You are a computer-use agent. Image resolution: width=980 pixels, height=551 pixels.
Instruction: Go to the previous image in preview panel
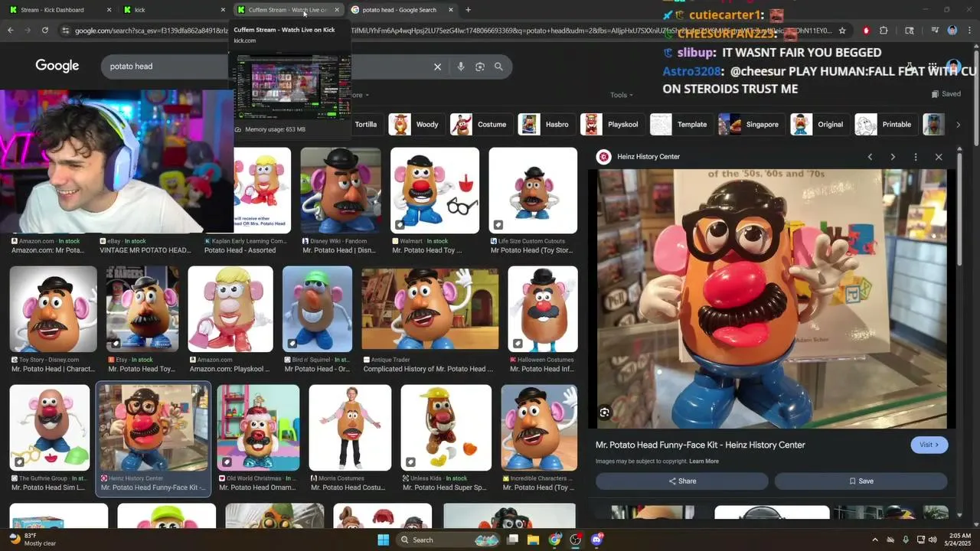tap(870, 157)
